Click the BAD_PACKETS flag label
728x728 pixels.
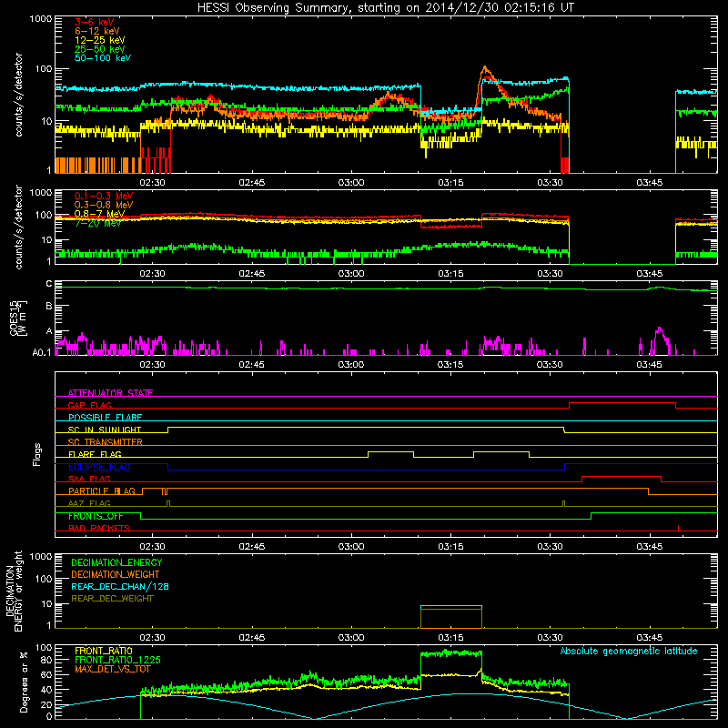pyautogui.click(x=99, y=528)
